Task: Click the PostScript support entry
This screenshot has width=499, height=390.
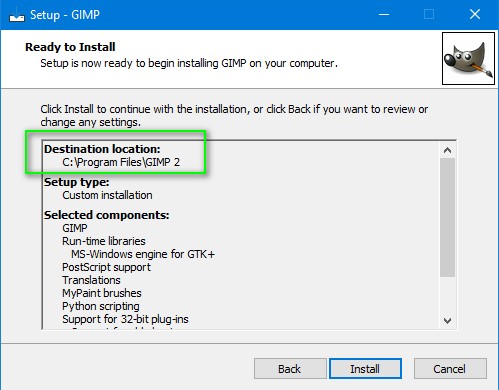Action: point(106,267)
